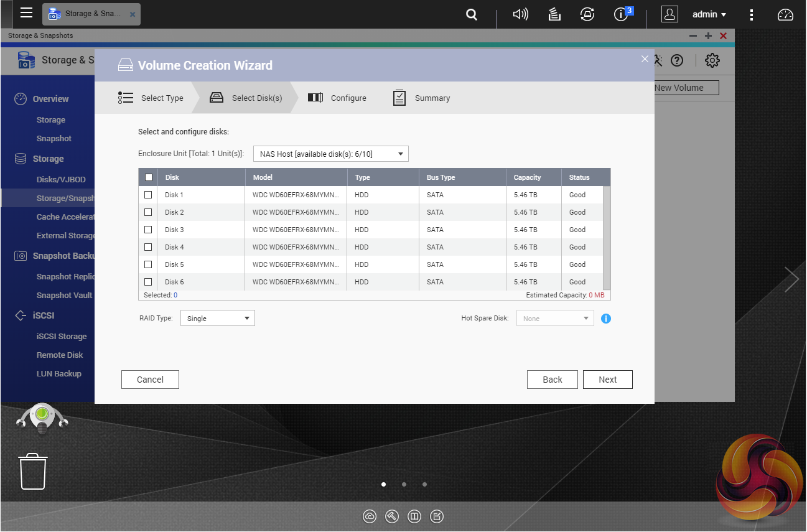The width and height of the screenshot is (807, 532).
Task: Open the trash bin on desktop
Action: pos(32,471)
